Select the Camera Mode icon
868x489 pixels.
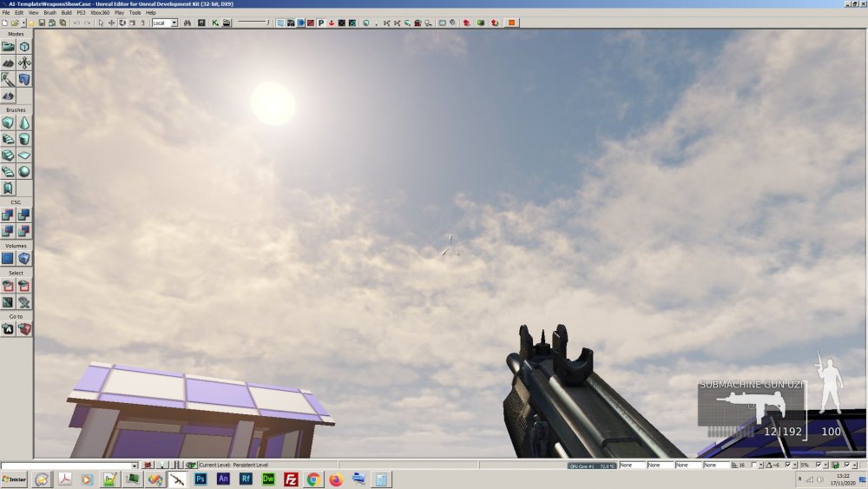click(x=8, y=47)
